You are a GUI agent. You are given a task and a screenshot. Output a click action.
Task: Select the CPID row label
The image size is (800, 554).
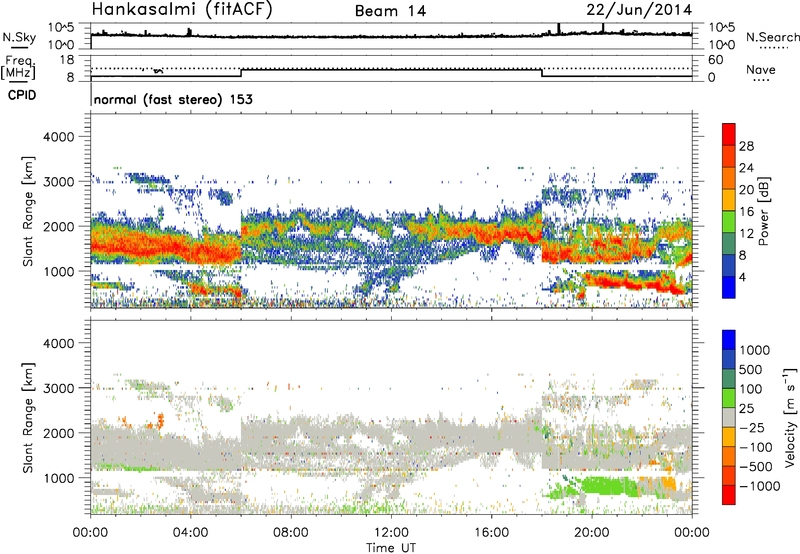(22, 95)
